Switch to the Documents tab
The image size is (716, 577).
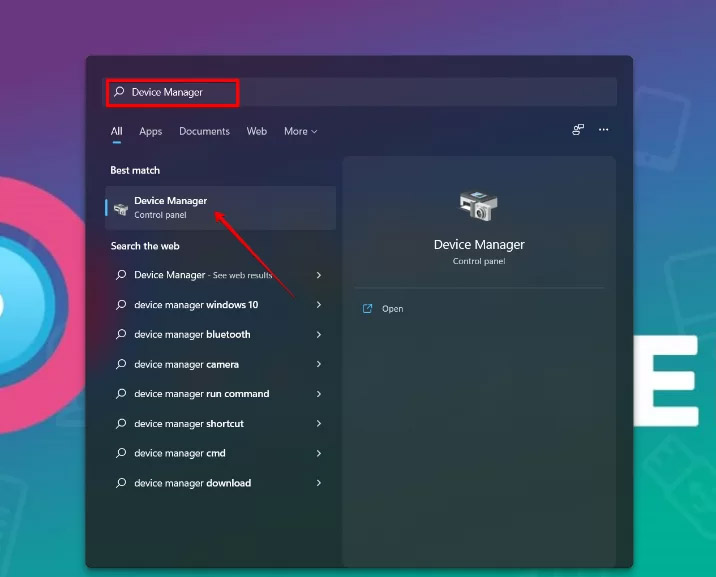204,131
